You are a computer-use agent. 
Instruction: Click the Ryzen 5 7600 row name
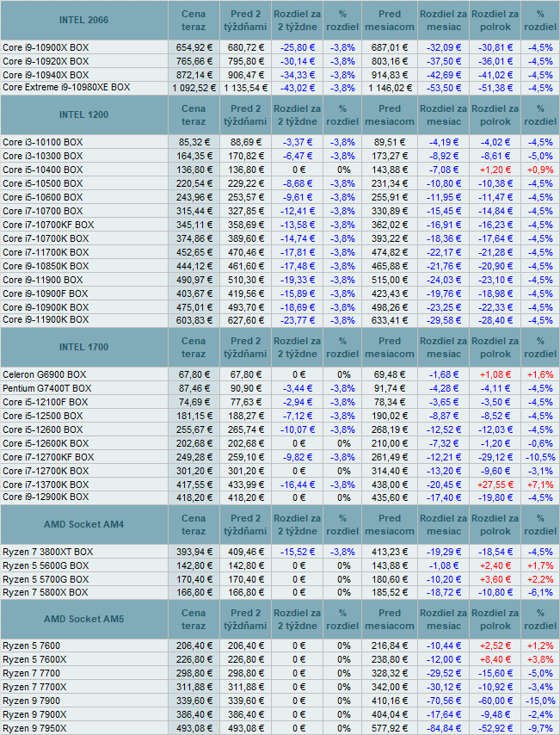click(31, 646)
